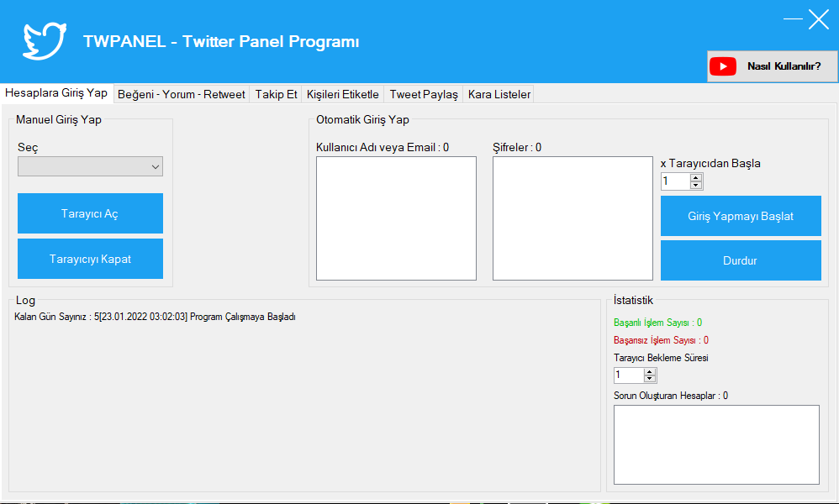Screen dimensions: 839x504
Task: Decrease Tarayıcı Bekleme Süresi value
Action: click(x=650, y=379)
